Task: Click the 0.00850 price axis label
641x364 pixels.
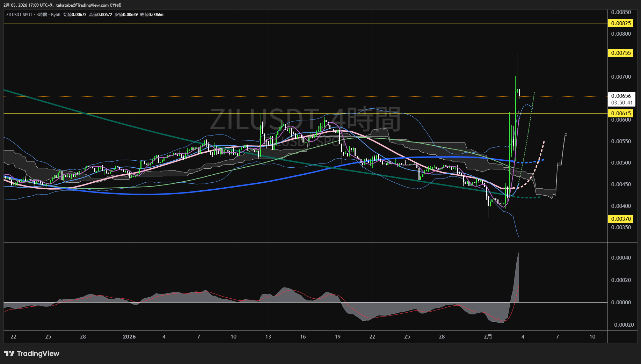Action: point(621,12)
